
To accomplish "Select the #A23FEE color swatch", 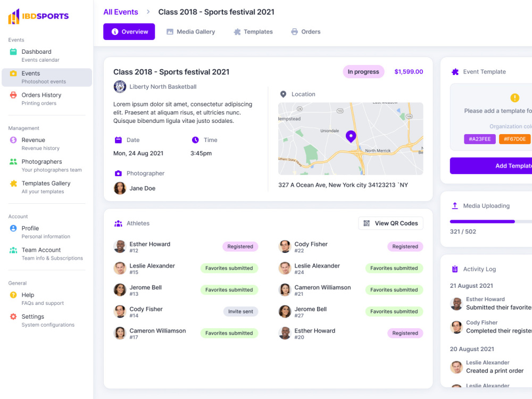I will pyautogui.click(x=480, y=139).
